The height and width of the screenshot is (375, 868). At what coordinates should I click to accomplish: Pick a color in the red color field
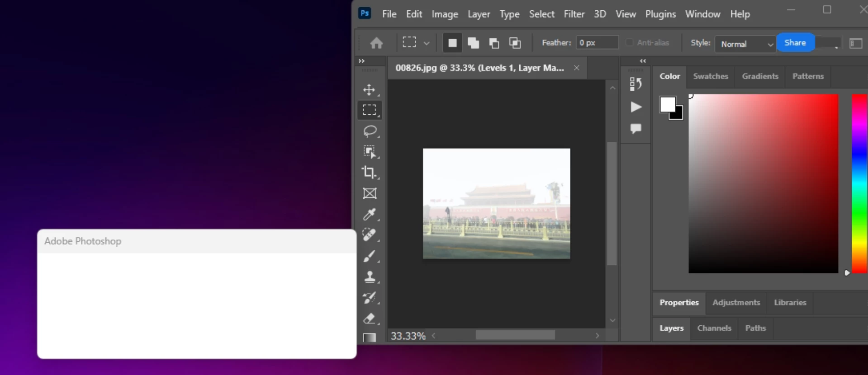[763, 183]
